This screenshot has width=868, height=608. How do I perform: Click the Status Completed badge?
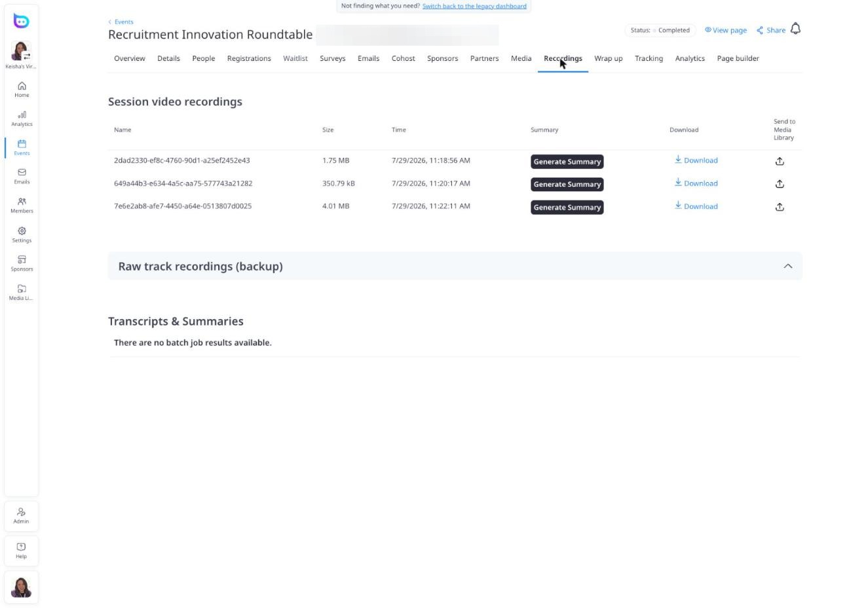(x=660, y=30)
